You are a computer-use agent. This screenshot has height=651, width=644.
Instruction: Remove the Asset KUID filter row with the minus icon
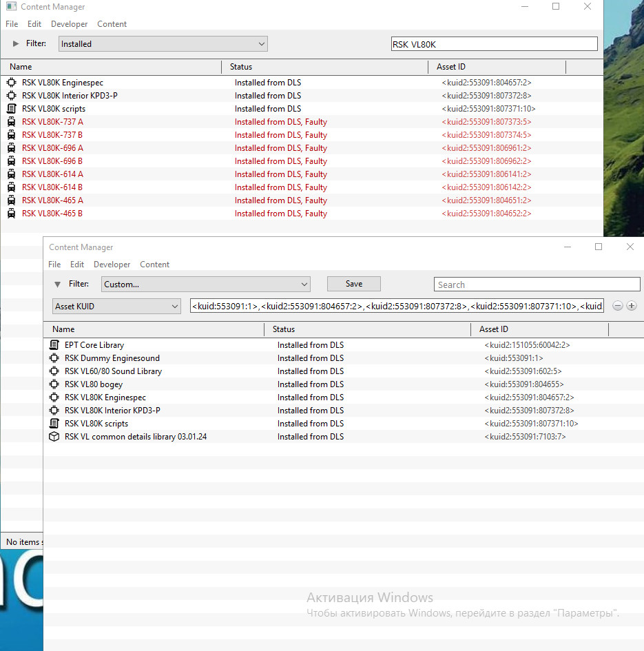pyautogui.click(x=617, y=306)
